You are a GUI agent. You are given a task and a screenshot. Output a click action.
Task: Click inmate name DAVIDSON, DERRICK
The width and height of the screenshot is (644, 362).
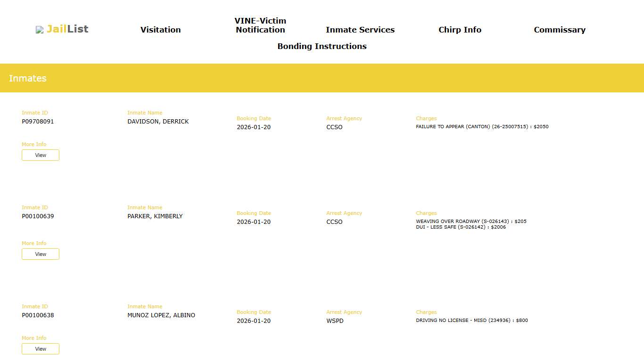158,122
